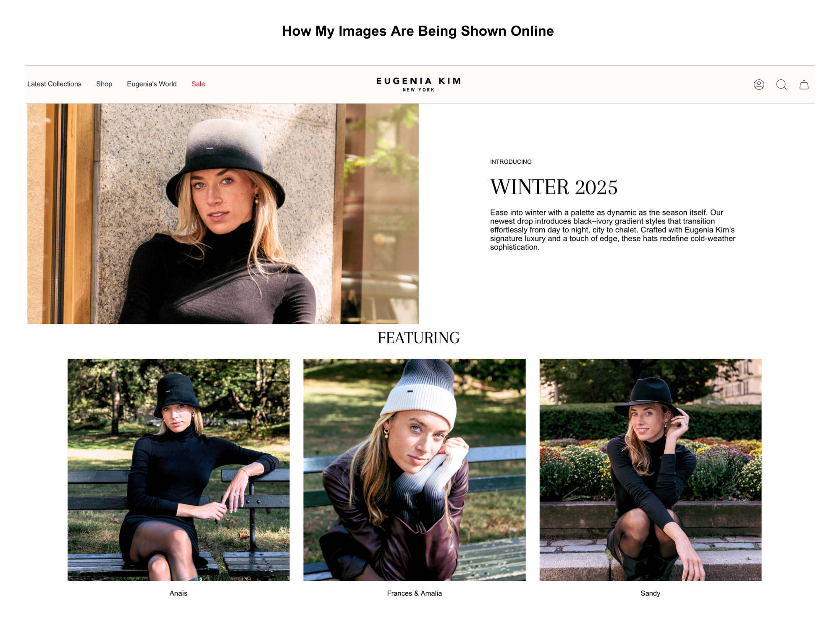Click the Winter 2025 hero image
840x630 pixels.
coord(223,214)
